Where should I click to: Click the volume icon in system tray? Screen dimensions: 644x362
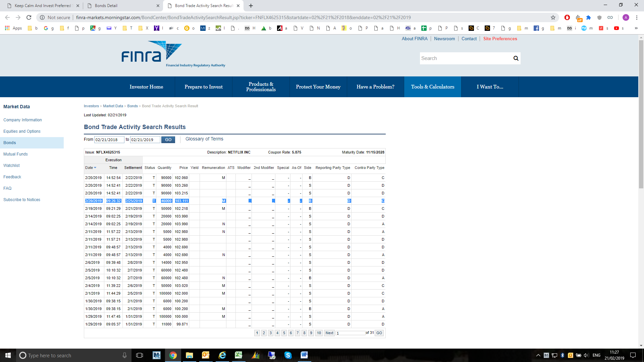[586, 355]
